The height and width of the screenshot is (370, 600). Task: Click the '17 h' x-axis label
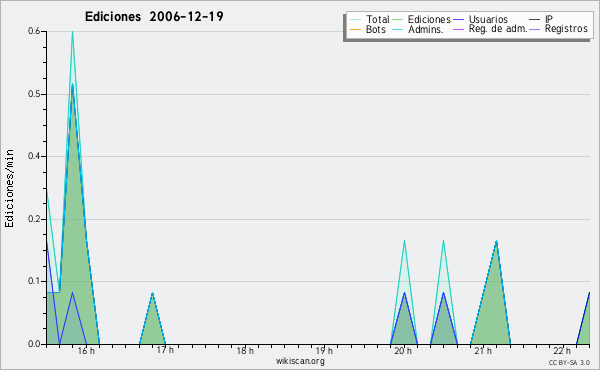tap(165, 350)
